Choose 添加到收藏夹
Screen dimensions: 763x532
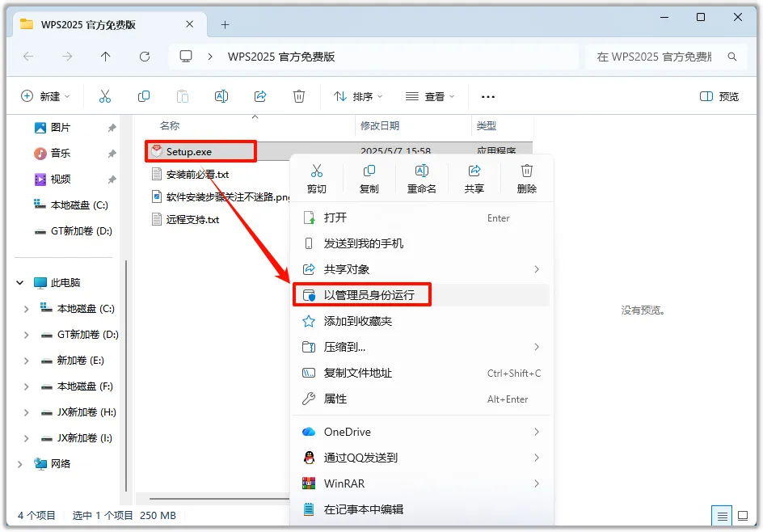click(x=421, y=321)
